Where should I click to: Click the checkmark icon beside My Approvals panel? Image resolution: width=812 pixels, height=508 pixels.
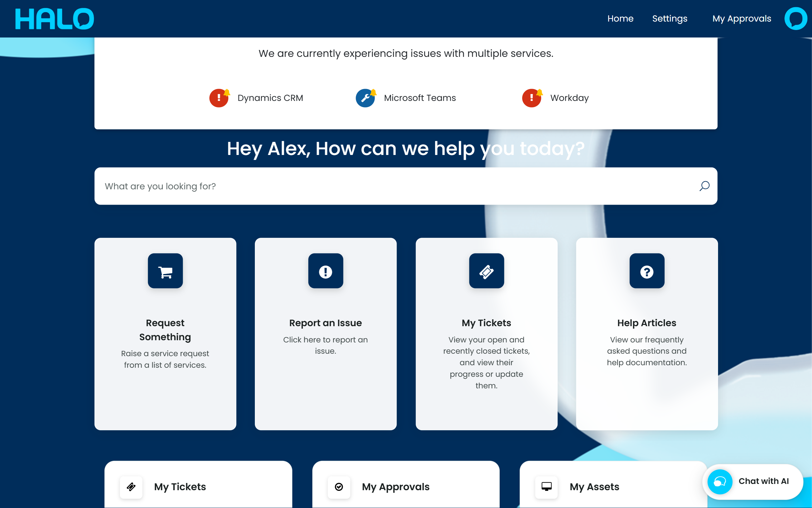[339, 487]
